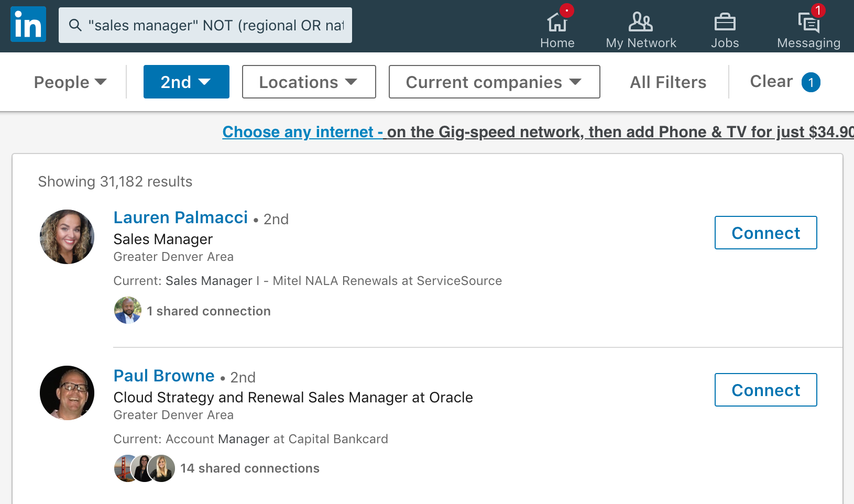Open the LinkedIn logo home link
The height and width of the screenshot is (504, 854).
click(x=28, y=24)
